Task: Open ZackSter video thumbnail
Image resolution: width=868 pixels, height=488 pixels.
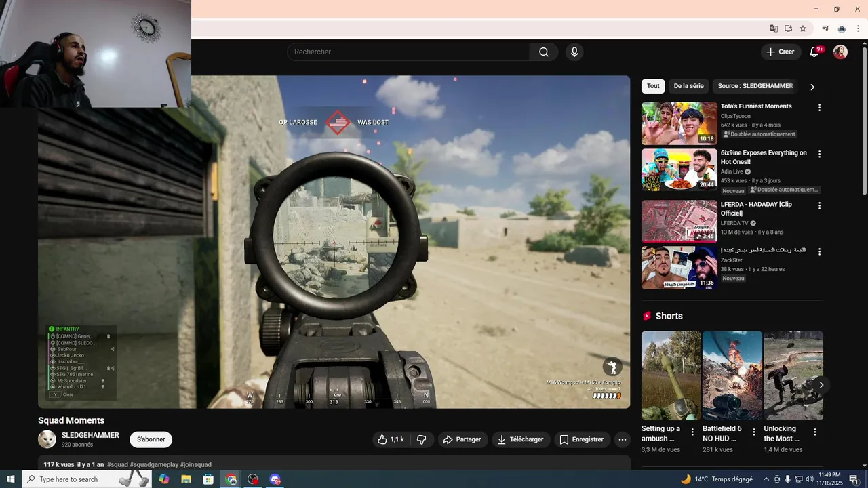Action: (x=679, y=267)
